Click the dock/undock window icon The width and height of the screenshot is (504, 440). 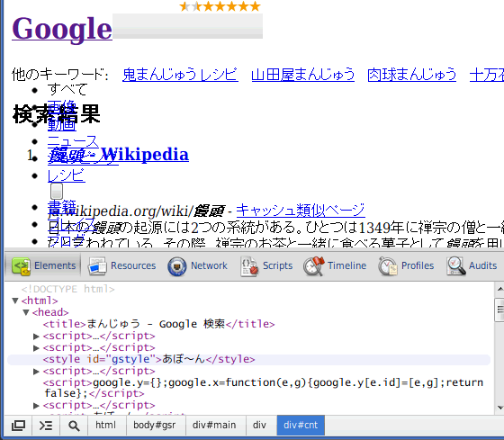tap(18, 426)
